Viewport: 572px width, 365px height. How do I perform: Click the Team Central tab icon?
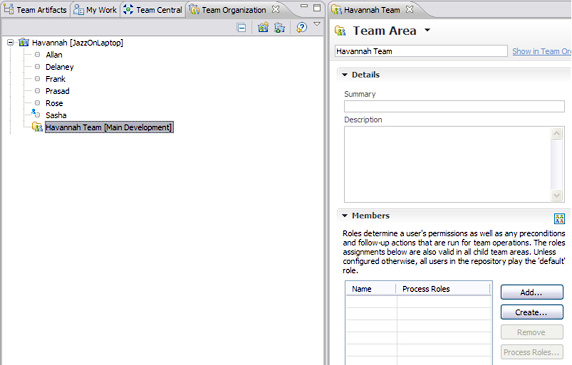[128, 9]
